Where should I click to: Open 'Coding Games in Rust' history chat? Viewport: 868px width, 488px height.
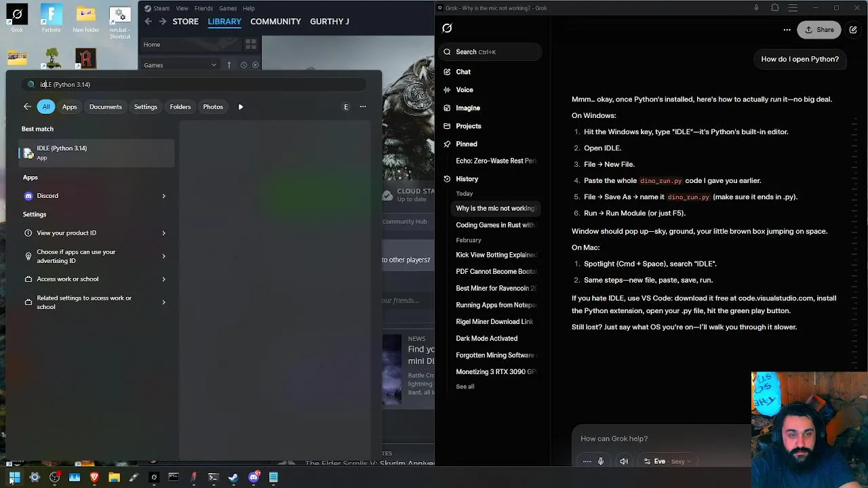(x=496, y=225)
